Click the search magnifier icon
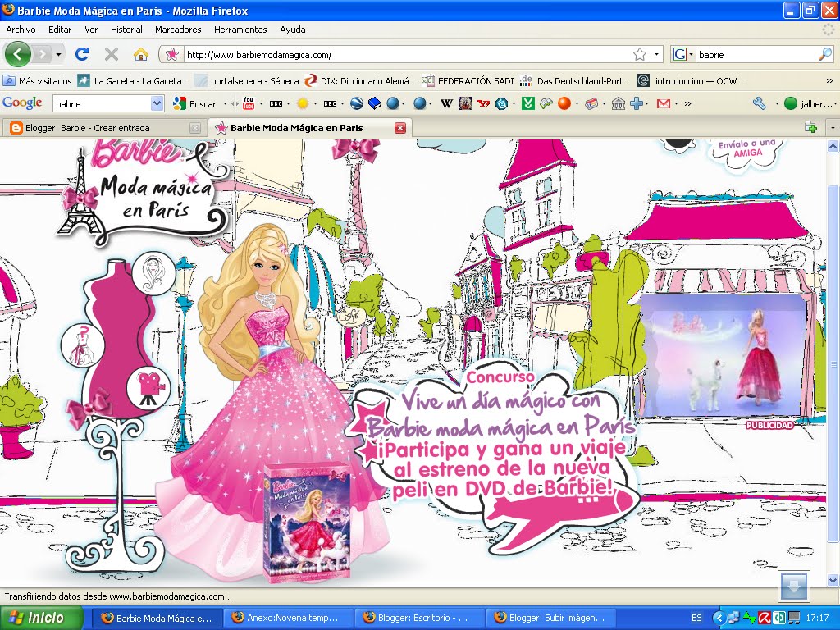The image size is (840, 630). click(x=825, y=54)
